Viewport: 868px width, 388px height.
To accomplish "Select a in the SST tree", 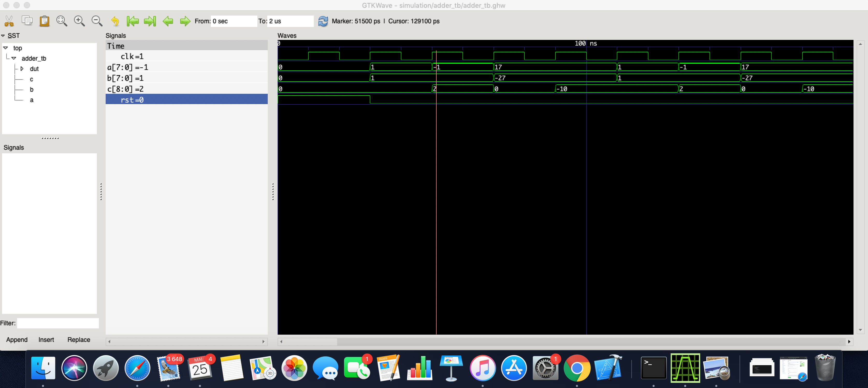I will 32,100.
